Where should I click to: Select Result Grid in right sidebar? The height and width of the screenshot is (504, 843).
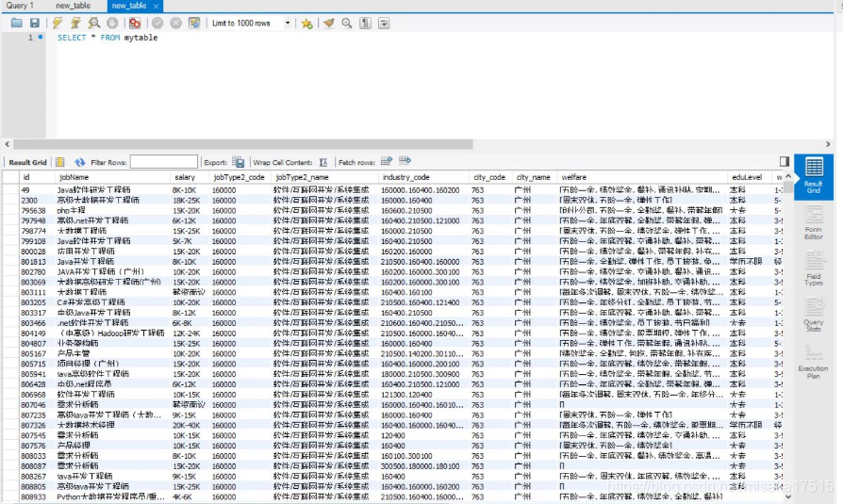tap(814, 177)
